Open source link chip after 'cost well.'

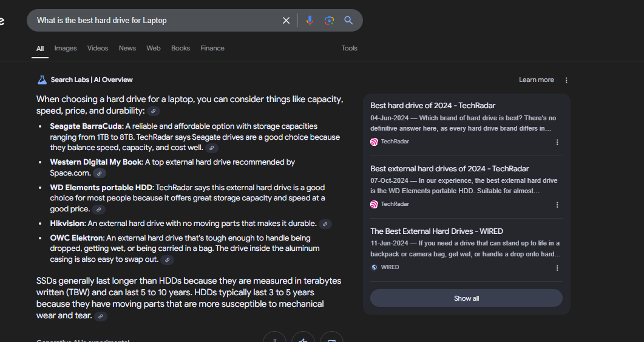point(211,148)
